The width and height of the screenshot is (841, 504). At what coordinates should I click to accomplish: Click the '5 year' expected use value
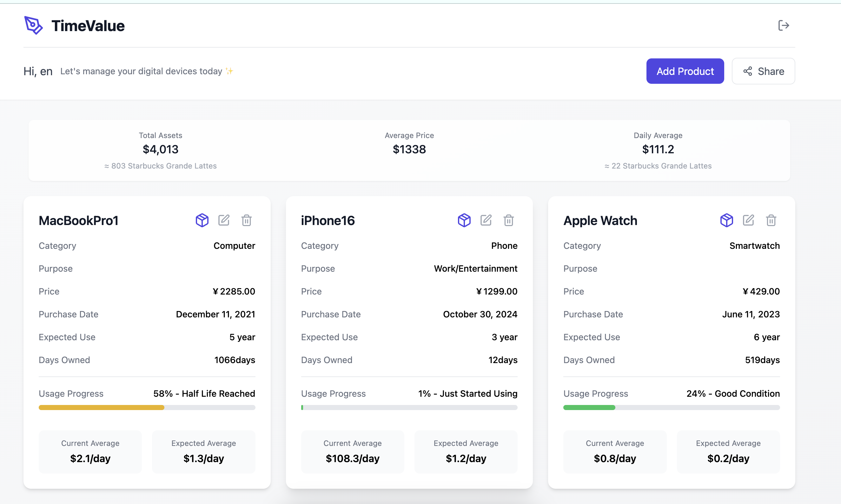pyautogui.click(x=242, y=337)
